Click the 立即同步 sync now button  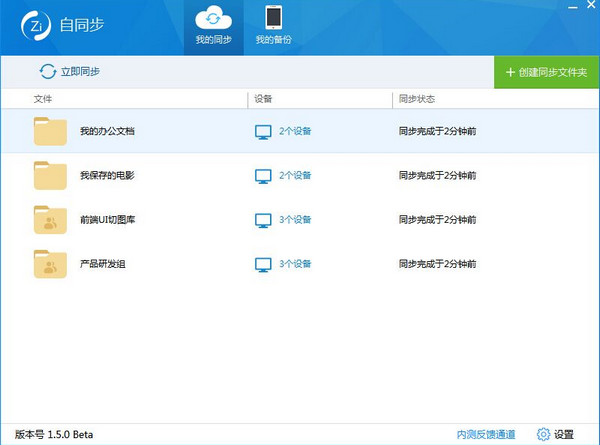click(70, 71)
